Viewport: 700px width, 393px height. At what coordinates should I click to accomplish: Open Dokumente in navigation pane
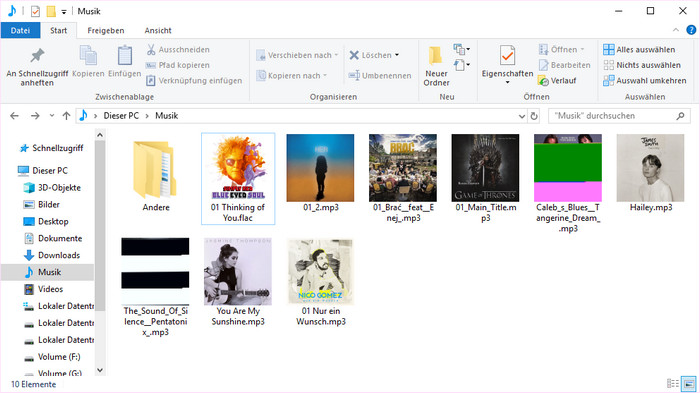pyautogui.click(x=53, y=238)
